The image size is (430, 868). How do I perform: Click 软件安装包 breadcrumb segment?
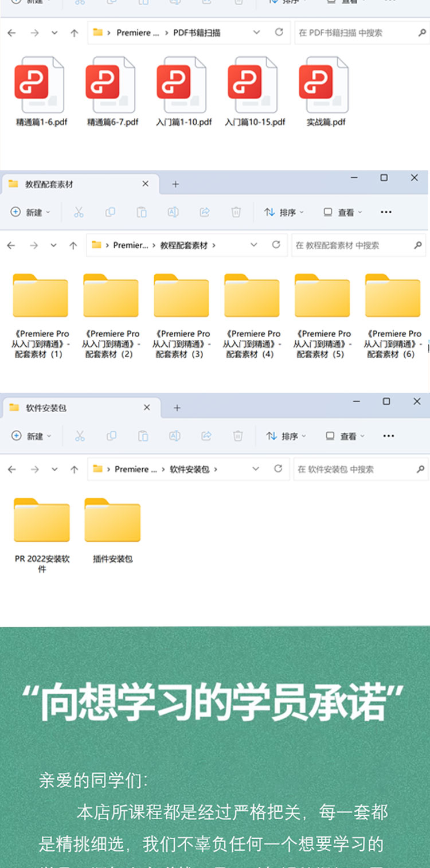tap(189, 470)
